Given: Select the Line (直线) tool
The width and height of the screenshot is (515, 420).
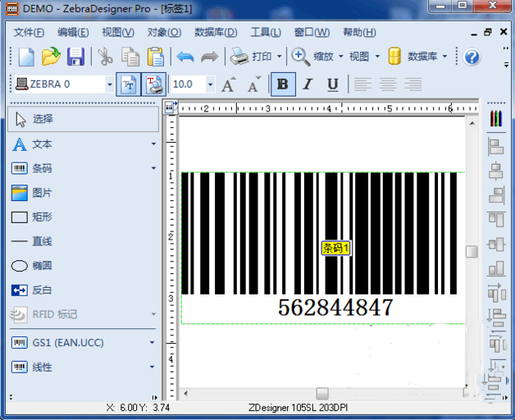Looking at the screenshot, I should pos(31,241).
